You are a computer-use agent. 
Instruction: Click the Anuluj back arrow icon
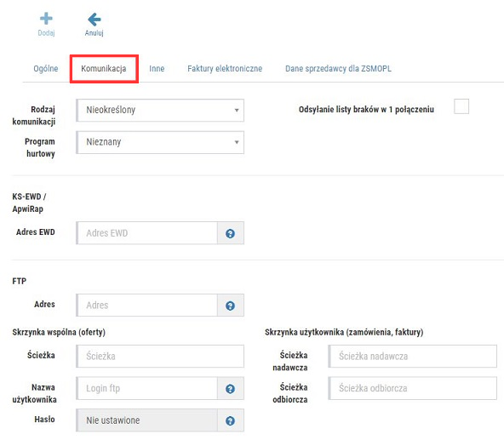[94, 20]
